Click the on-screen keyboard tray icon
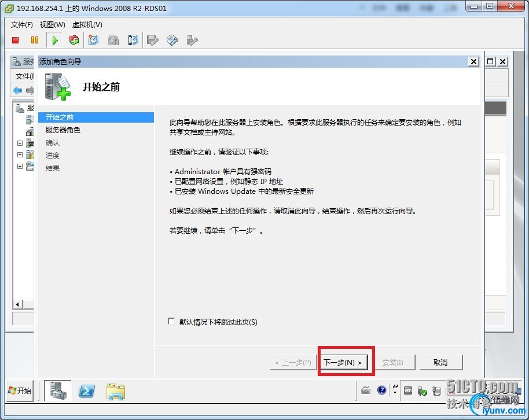 [366, 390]
